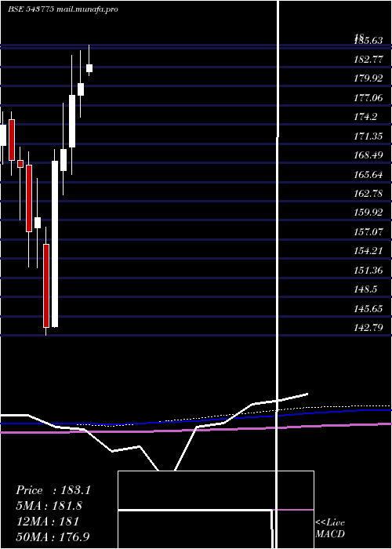
Task: Click the 145.65 price axis label
Action: pos(368,309)
